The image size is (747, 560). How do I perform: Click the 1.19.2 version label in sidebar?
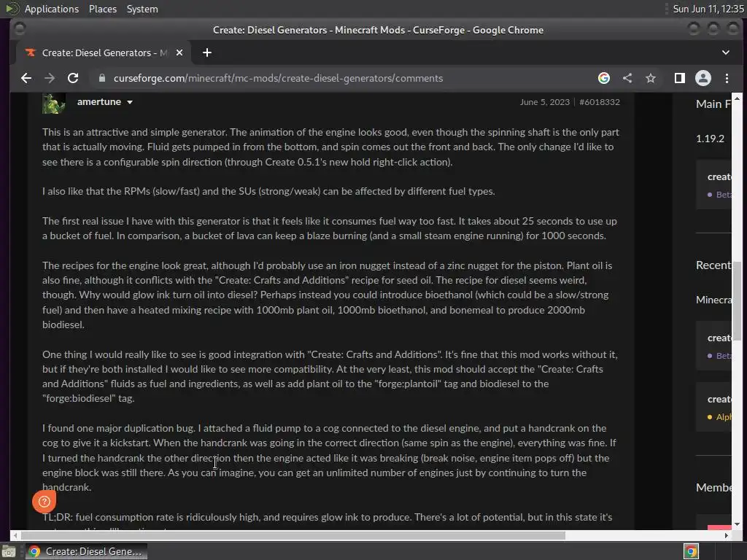click(710, 139)
